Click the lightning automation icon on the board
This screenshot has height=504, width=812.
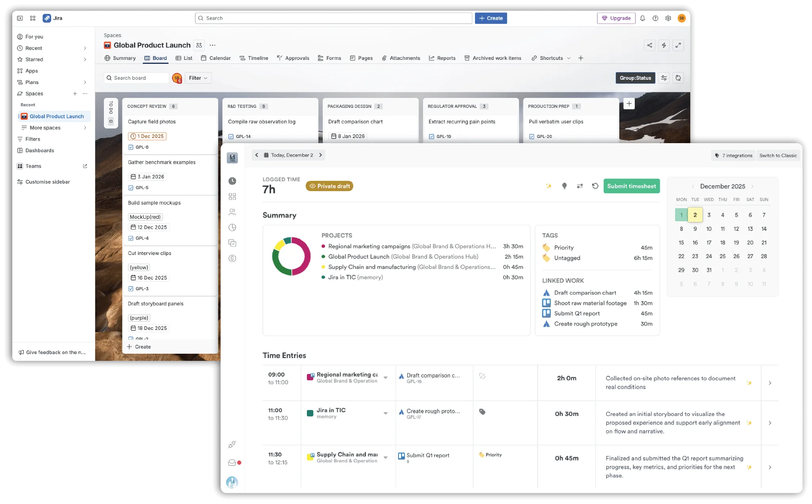pyautogui.click(x=664, y=45)
